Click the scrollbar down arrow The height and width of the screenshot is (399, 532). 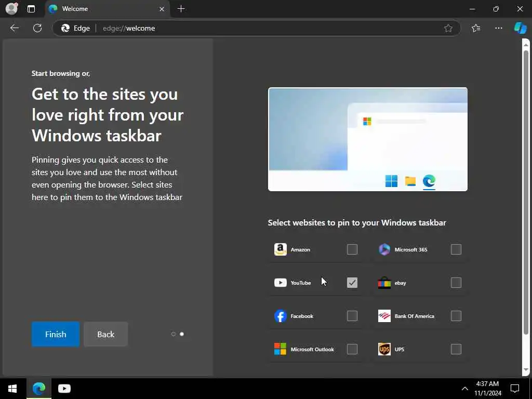click(x=526, y=370)
